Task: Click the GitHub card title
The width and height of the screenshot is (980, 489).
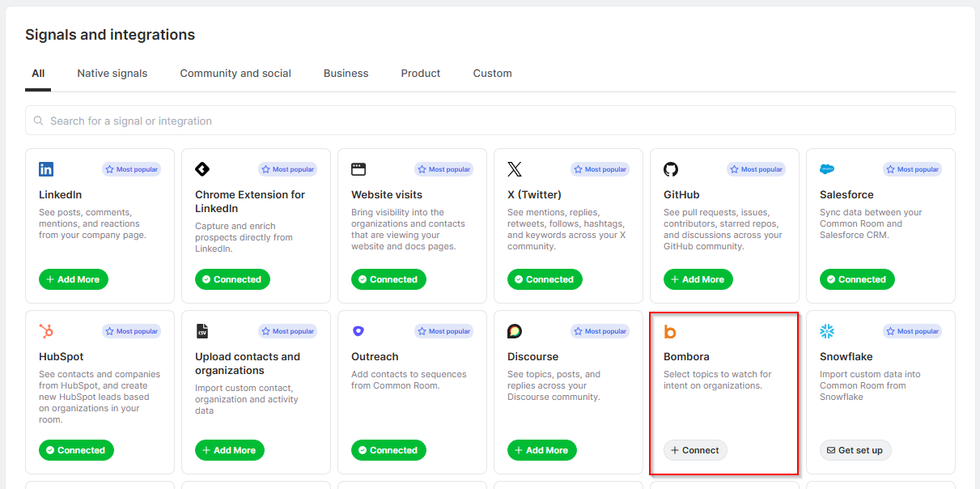Action: point(681,194)
